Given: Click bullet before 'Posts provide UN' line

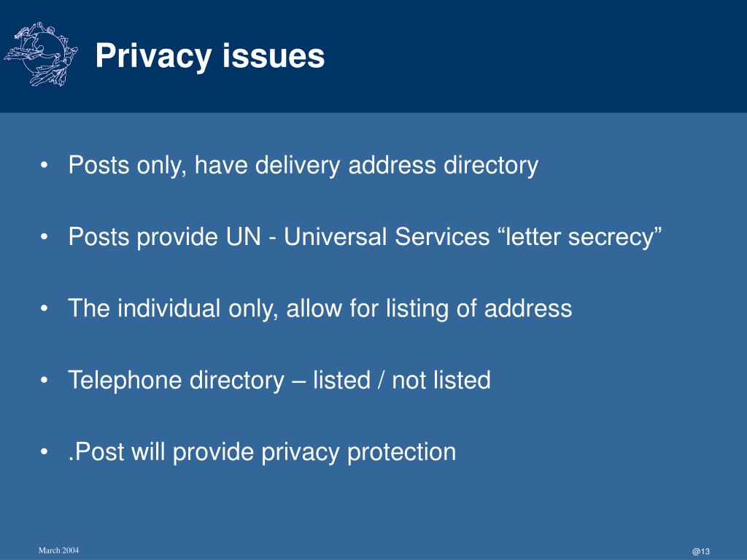Looking at the screenshot, I should pos(44,237).
